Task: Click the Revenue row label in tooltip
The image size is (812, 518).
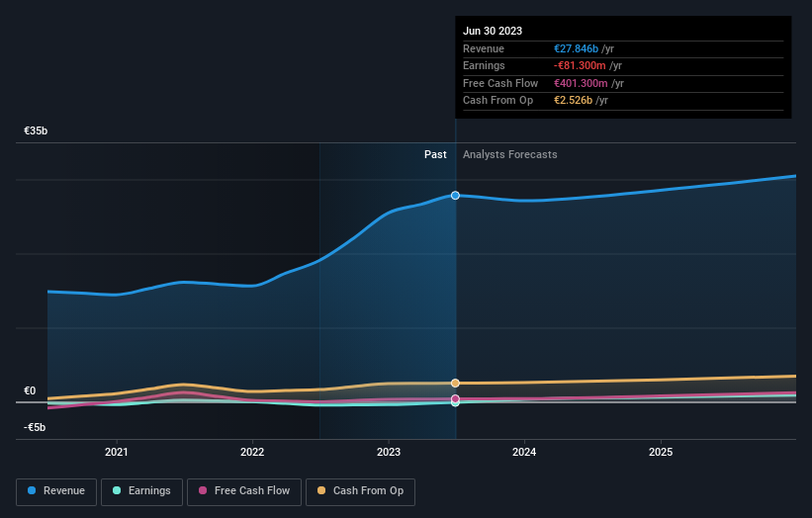Action: [484, 48]
